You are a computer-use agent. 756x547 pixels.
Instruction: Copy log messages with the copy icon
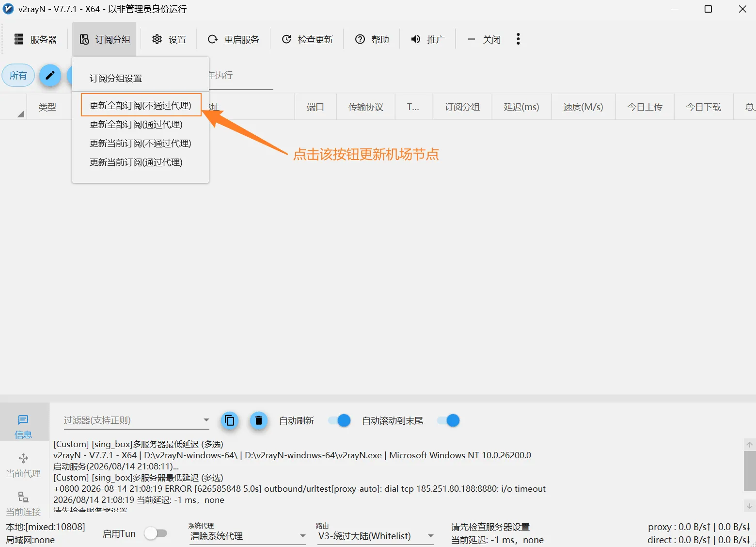[x=230, y=420]
